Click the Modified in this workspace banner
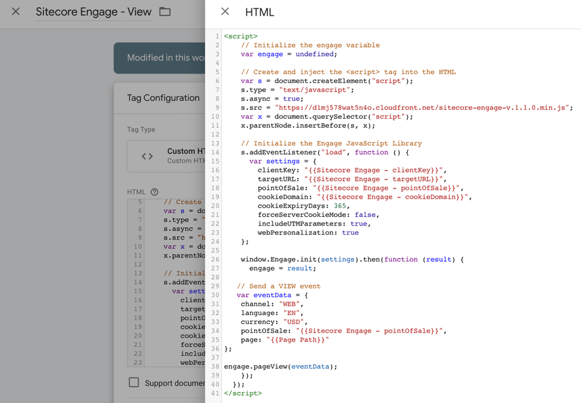This screenshot has height=403, width=581. [x=159, y=58]
